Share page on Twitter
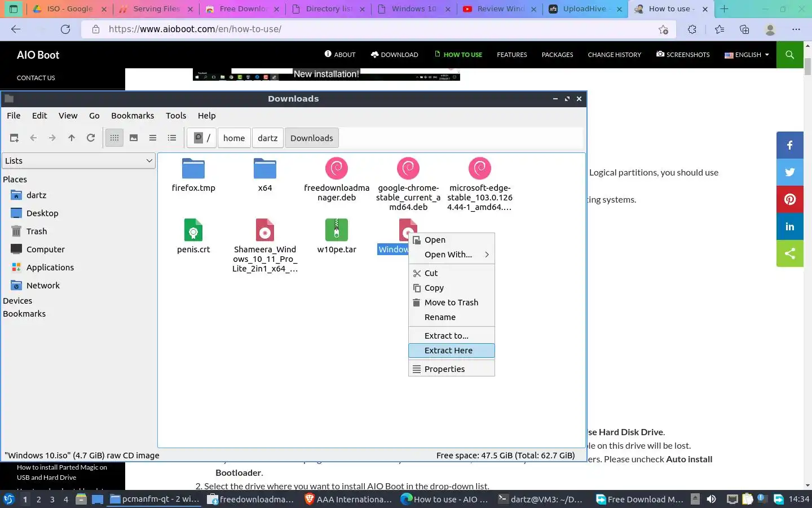The image size is (812, 508). pyautogui.click(x=789, y=172)
